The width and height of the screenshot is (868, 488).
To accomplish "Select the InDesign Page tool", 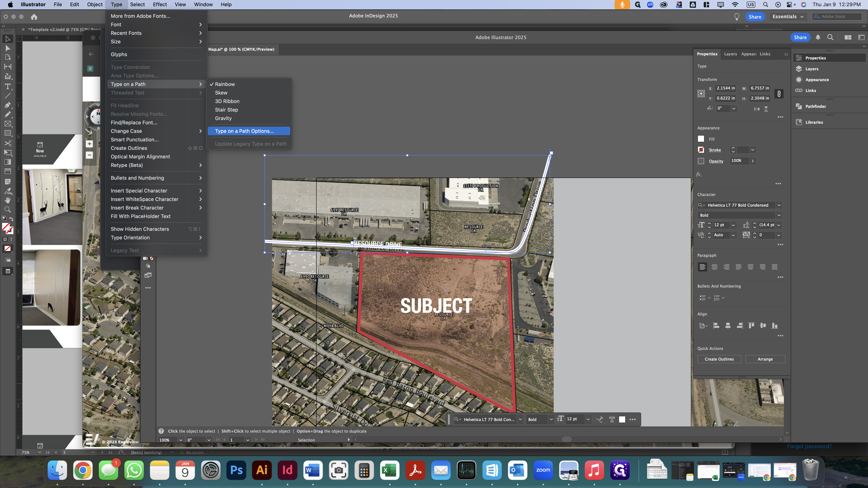I will pos(8,57).
